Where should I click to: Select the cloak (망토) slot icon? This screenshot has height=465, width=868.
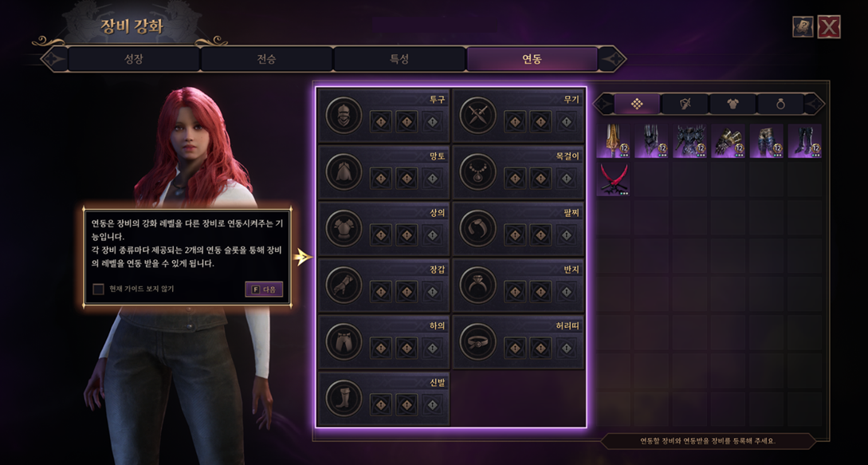344,171
